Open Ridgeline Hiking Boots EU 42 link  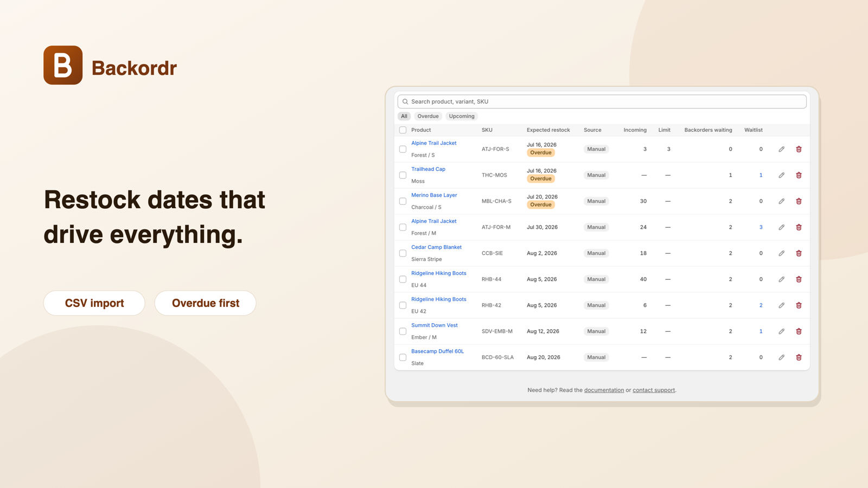[x=439, y=299]
